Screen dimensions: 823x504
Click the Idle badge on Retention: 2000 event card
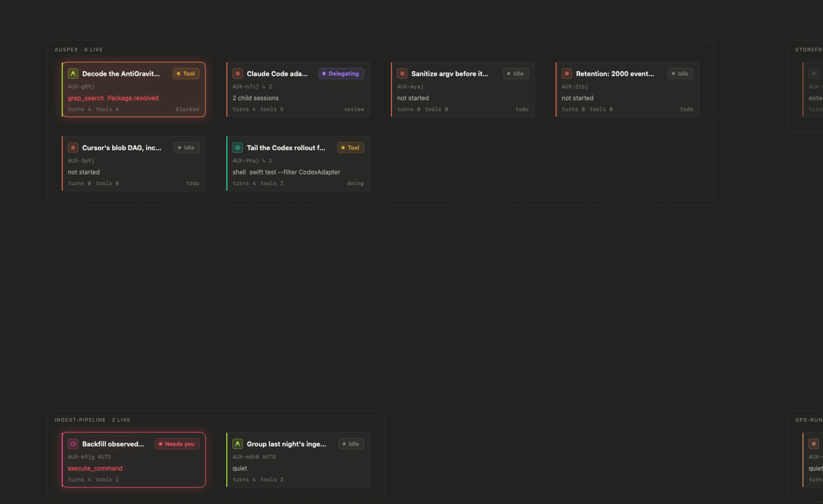(x=680, y=74)
